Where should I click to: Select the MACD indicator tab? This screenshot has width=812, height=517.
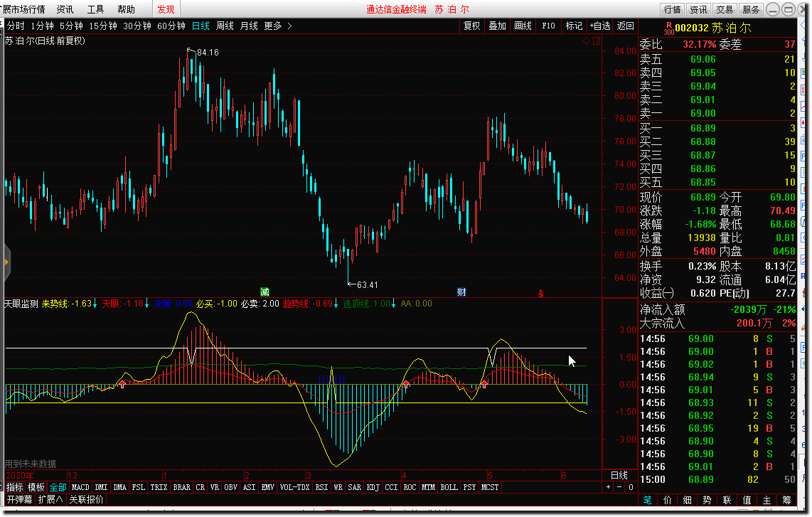click(80, 487)
